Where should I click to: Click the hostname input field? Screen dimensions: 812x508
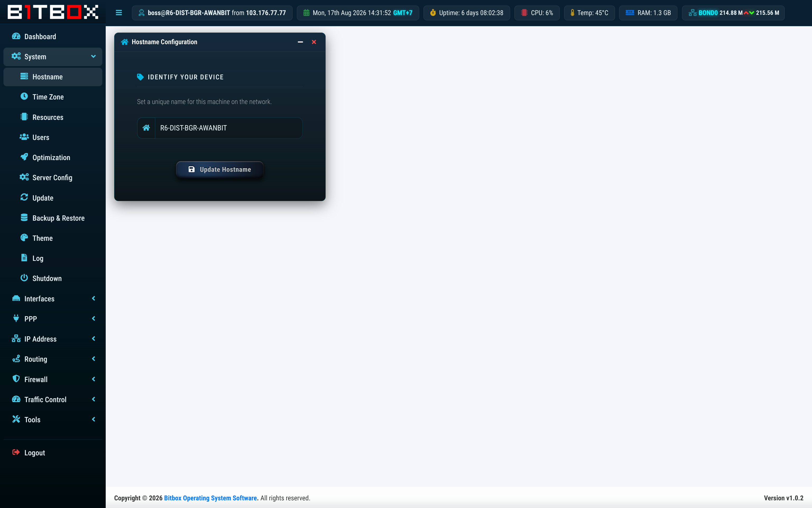[228, 128]
